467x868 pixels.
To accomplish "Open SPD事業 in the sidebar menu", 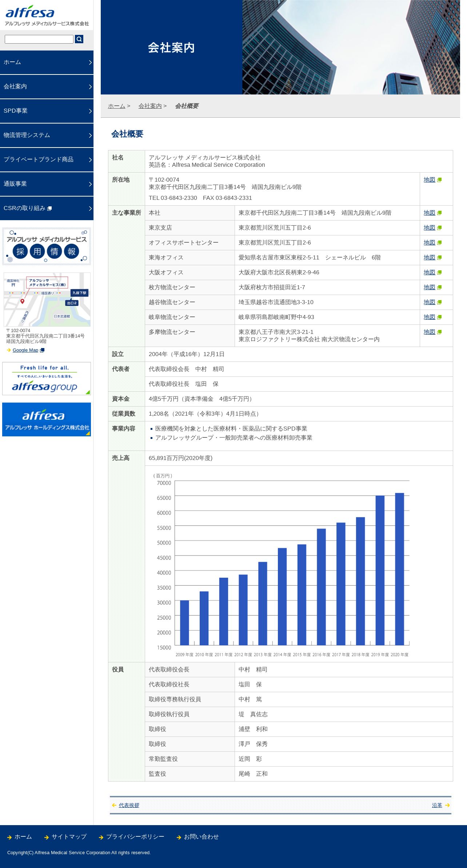I will 47,111.
